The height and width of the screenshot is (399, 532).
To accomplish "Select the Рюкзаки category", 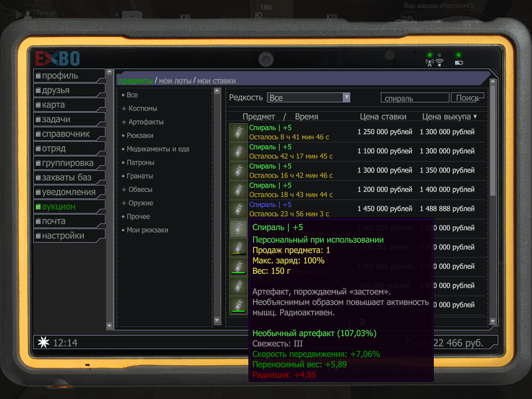I will 137,136.
